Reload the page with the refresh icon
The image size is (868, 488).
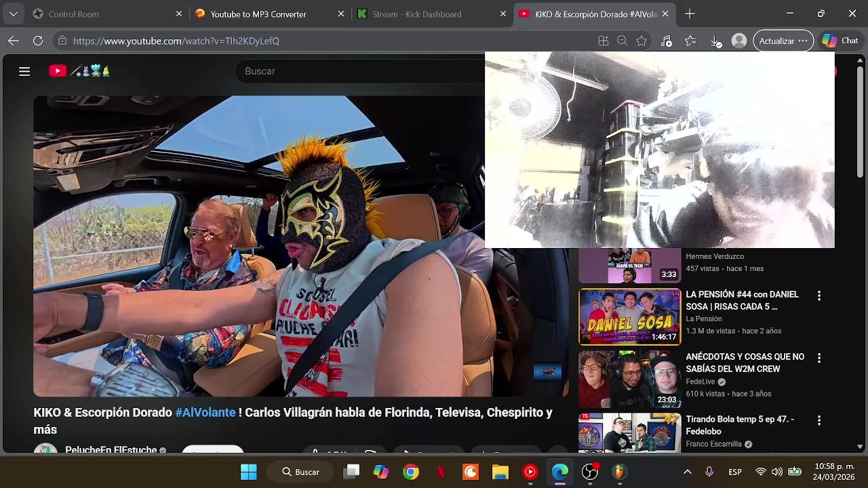(38, 41)
